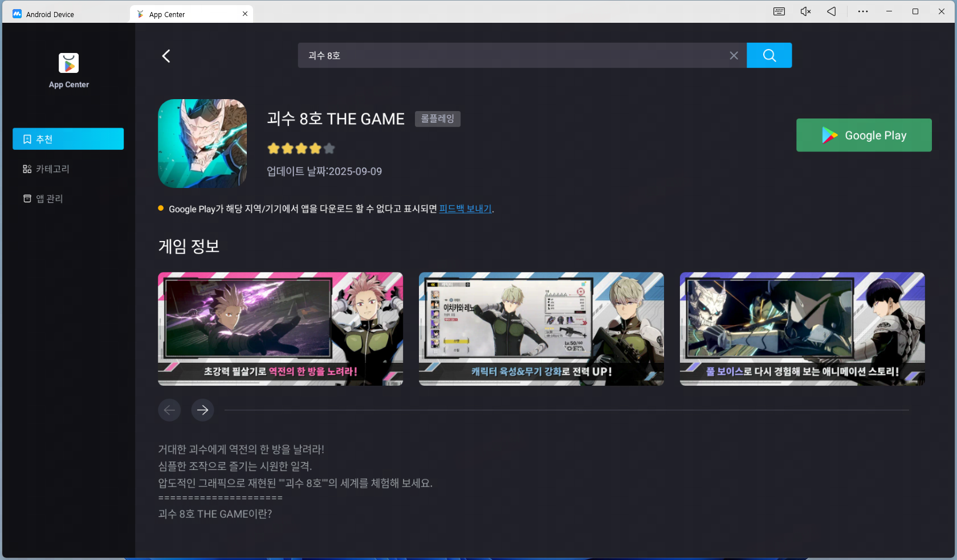
Task: Show next screenshots with right arrow button
Action: tap(202, 410)
